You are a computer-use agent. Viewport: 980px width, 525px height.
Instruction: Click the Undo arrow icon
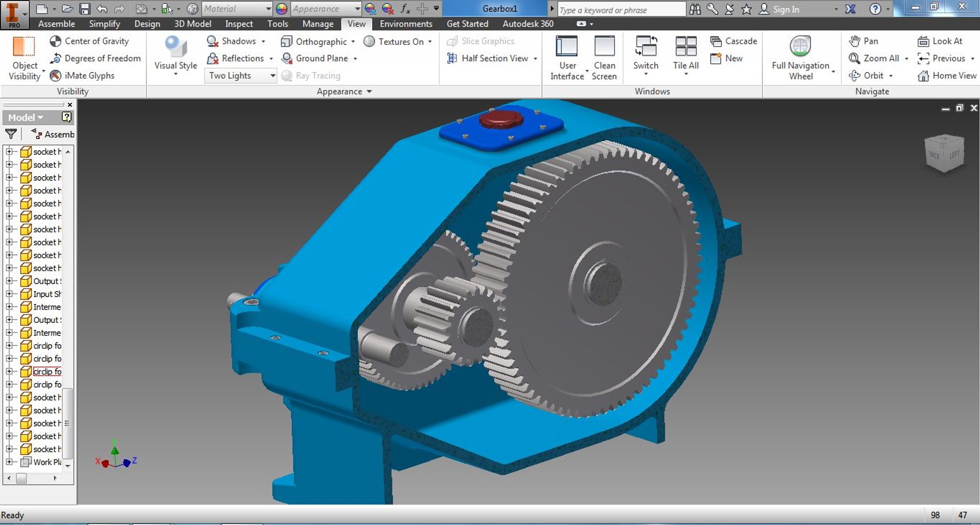102,9
